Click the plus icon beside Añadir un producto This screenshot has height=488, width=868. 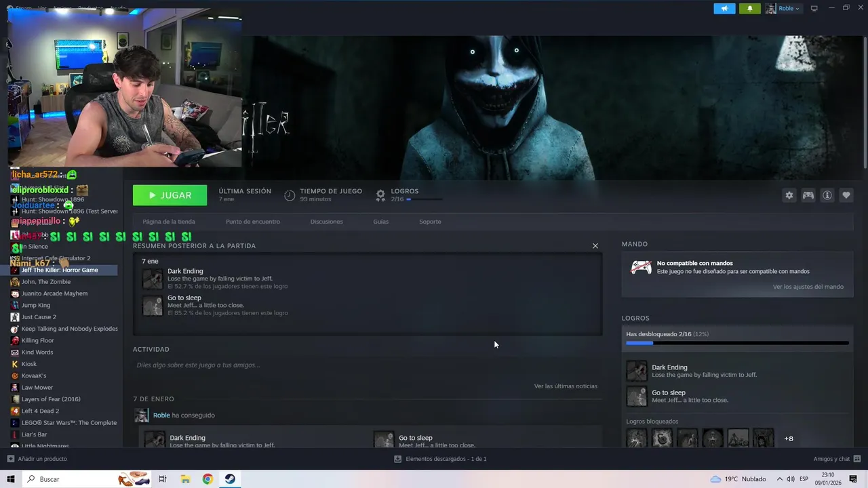pos(10,459)
